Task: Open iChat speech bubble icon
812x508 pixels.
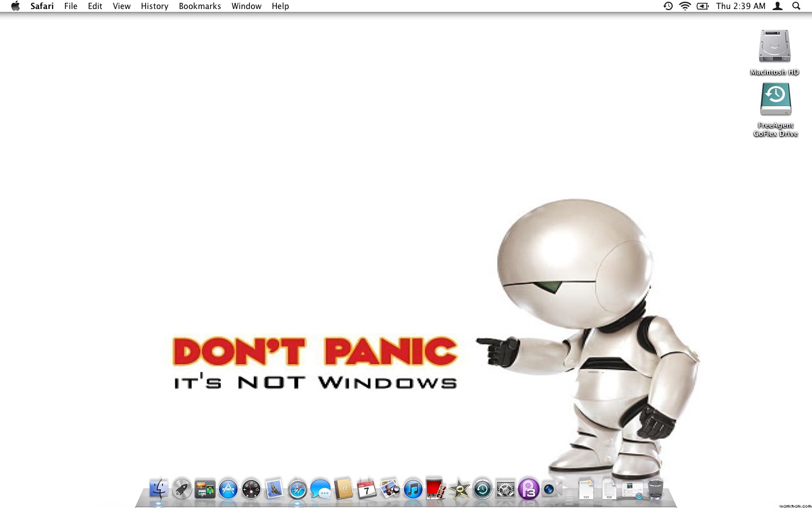Action: pyautogui.click(x=320, y=489)
